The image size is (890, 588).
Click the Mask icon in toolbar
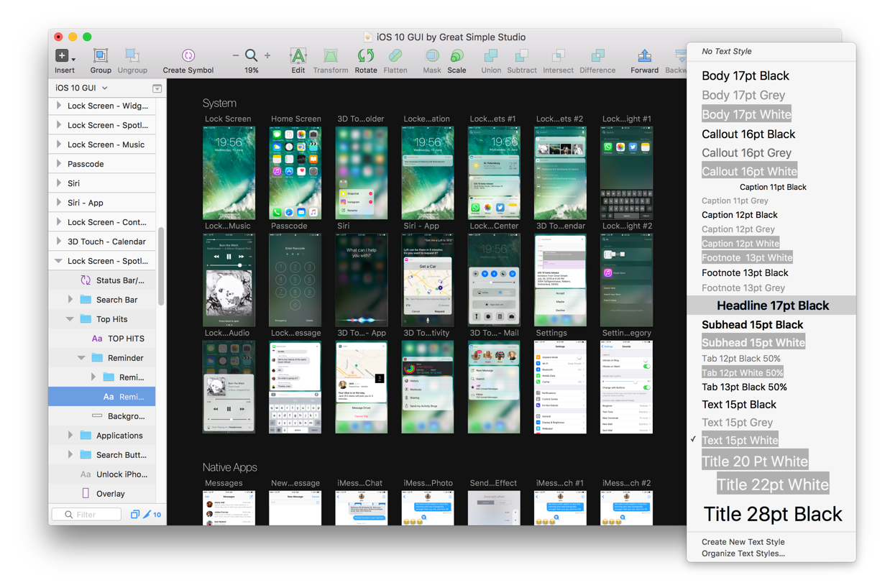431,56
